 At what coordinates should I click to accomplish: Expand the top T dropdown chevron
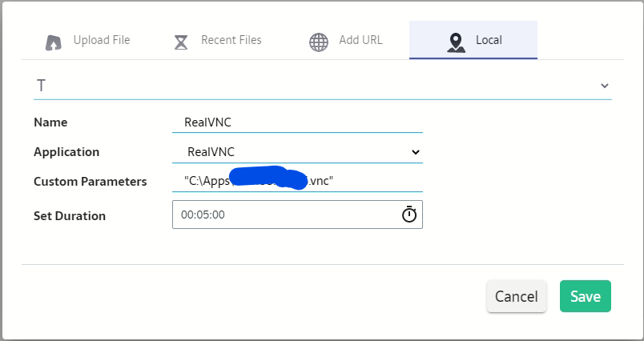(604, 86)
